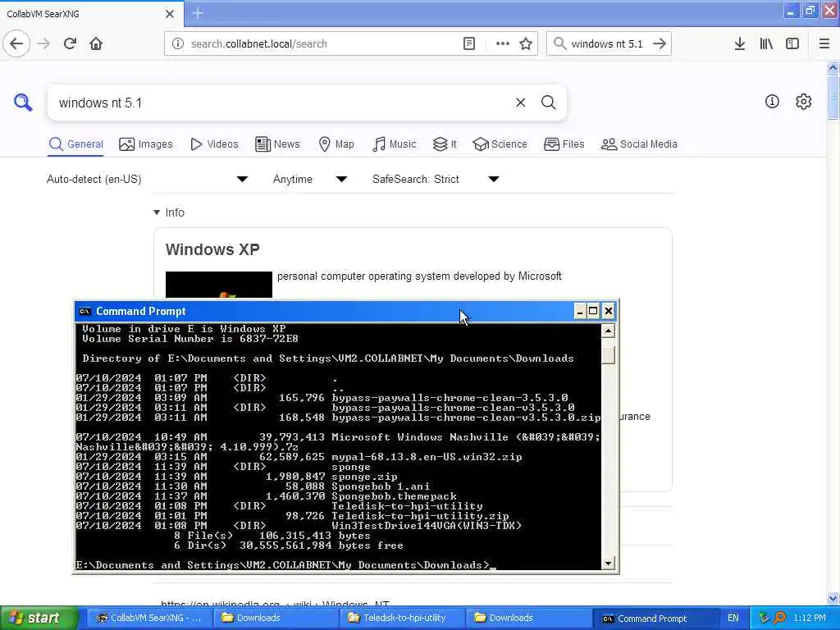The image size is (840, 630).
Task: Run the SearXNG search
Action: pyautogui.click(x=548, y=103)
